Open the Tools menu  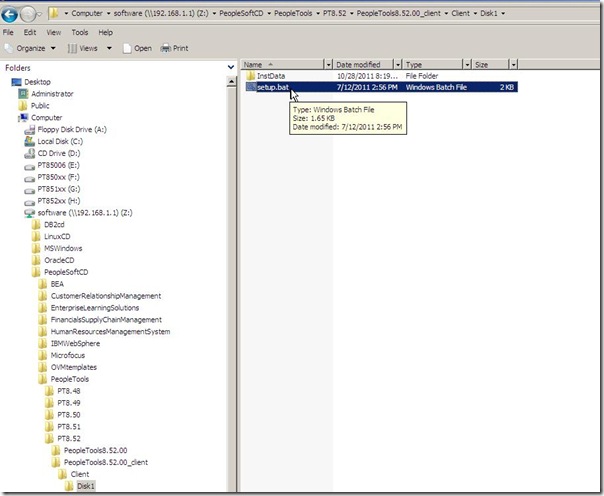point(77,32)
